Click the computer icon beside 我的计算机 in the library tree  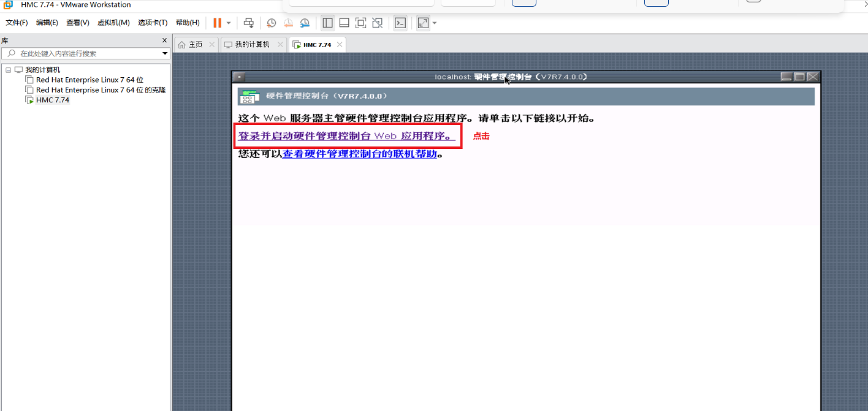[x=18, y=70]
